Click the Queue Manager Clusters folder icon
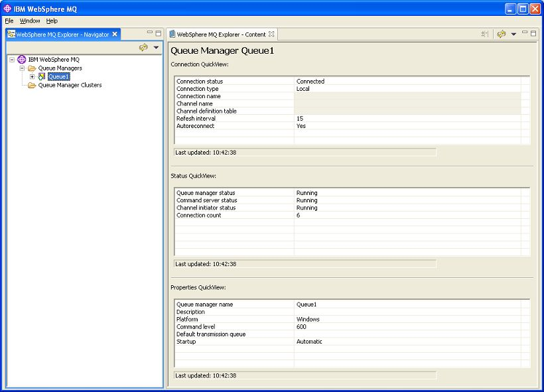The height and width of the screenshot is (392, 544). click(x=32, y=86)
